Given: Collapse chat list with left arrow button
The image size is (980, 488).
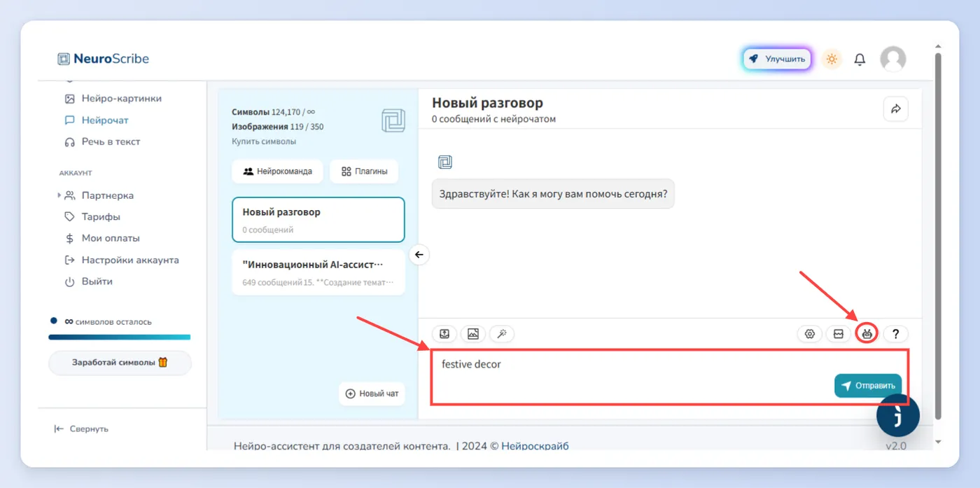Looking at the screenshot, I should click(419, 254).
